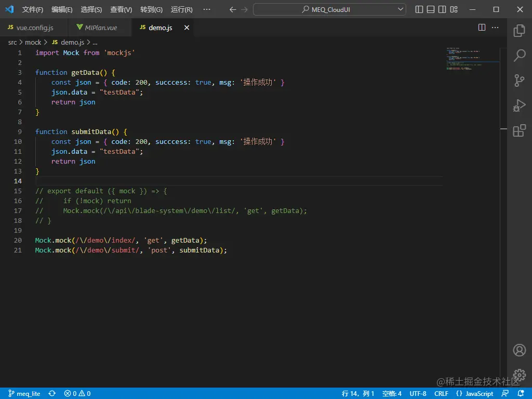Go back with the left arrow

pos(233,9)
